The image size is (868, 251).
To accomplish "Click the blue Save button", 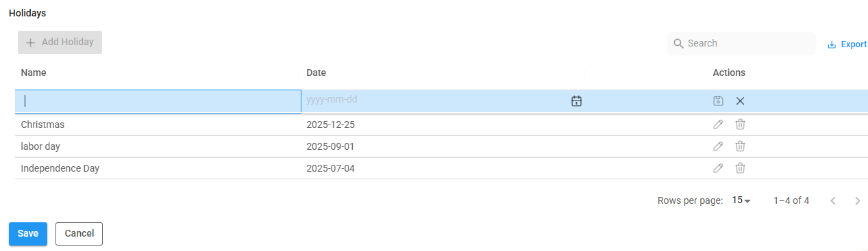I will click(28, 233).
